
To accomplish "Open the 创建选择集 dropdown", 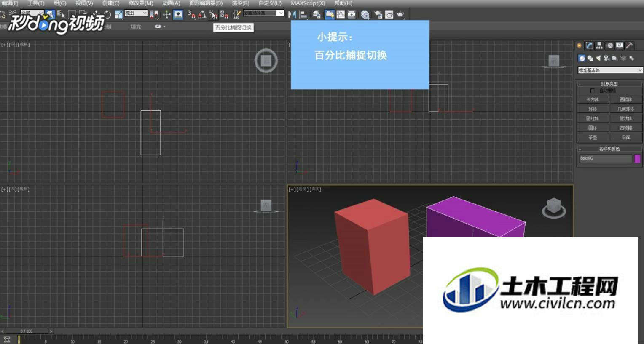I will [x=264, y=13].
